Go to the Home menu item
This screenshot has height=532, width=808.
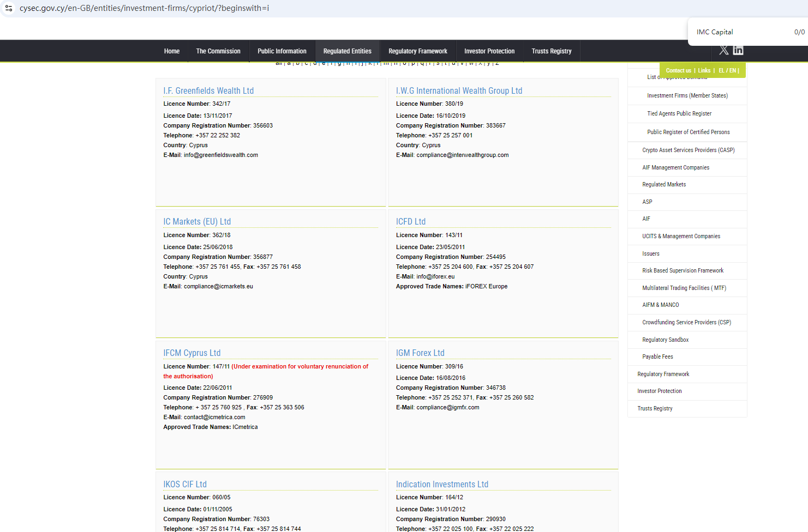tap(171, 51)
